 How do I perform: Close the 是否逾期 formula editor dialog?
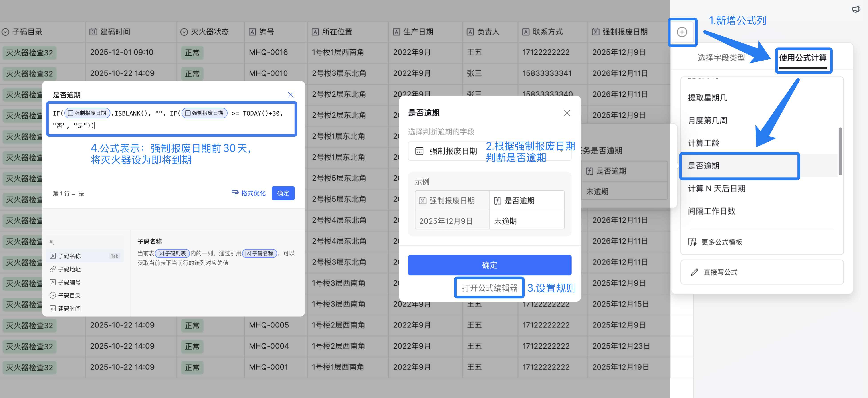(290, 95)
